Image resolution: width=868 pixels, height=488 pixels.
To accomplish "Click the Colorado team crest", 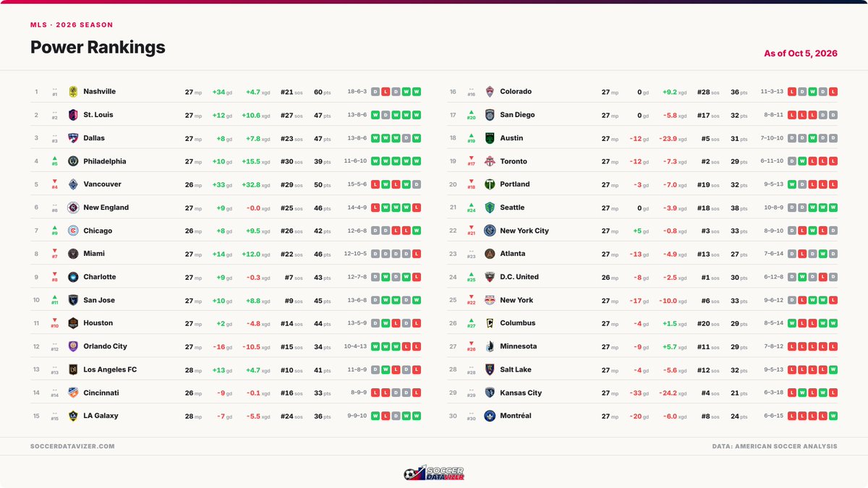I will (490, 92).
